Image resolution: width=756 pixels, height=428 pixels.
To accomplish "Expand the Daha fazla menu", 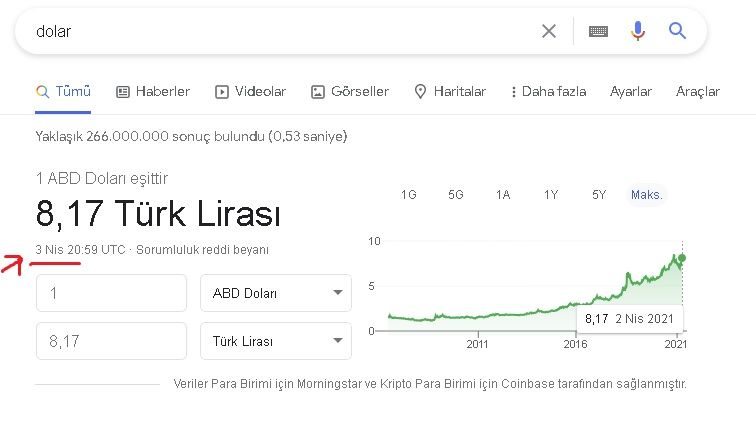I will click(x=548, y=91).
